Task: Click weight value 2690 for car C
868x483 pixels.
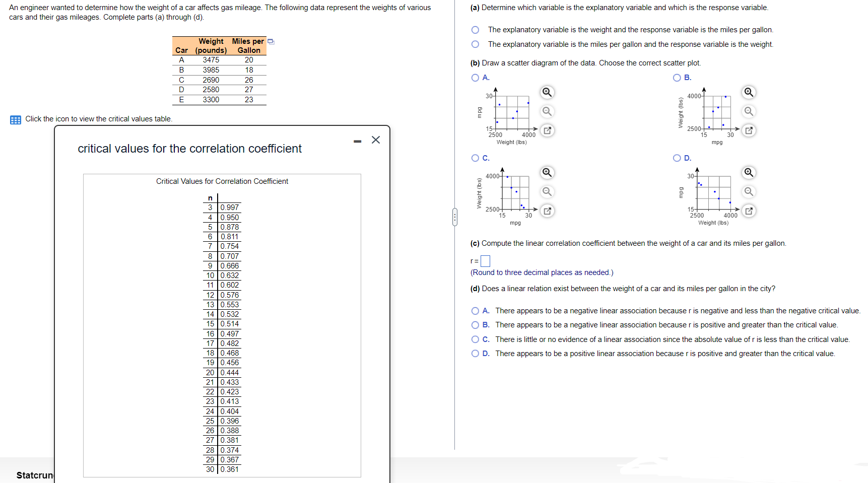Action: tap(211, 80)
